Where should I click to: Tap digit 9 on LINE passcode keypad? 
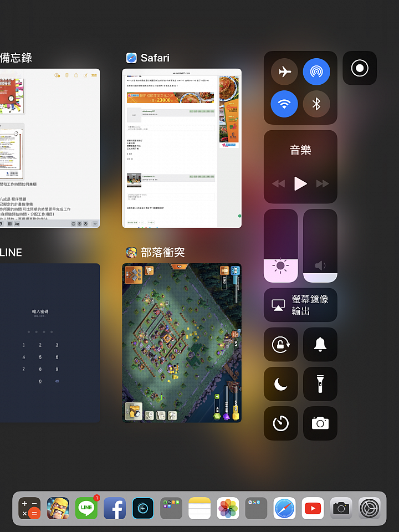coord(57,369)
